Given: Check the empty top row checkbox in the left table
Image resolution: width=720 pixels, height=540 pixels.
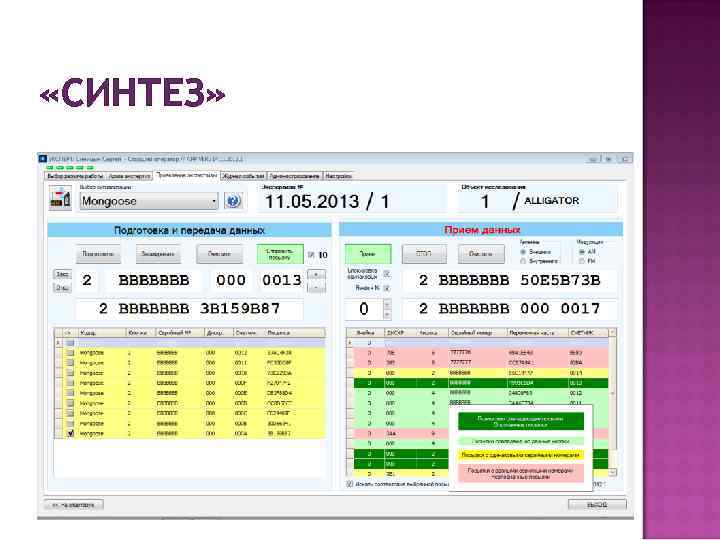Looking at the screenshot, I should click(70, 343).
